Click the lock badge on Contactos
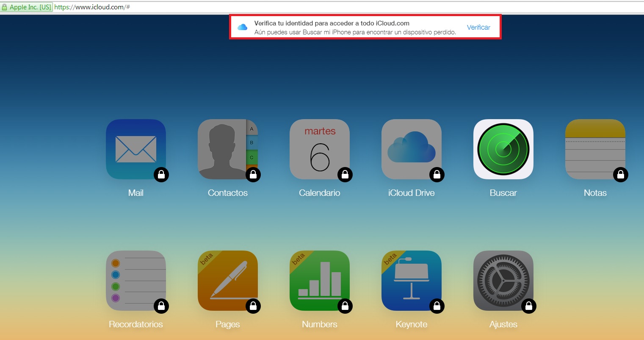The image size is (644, 340). tap(253, 175)
